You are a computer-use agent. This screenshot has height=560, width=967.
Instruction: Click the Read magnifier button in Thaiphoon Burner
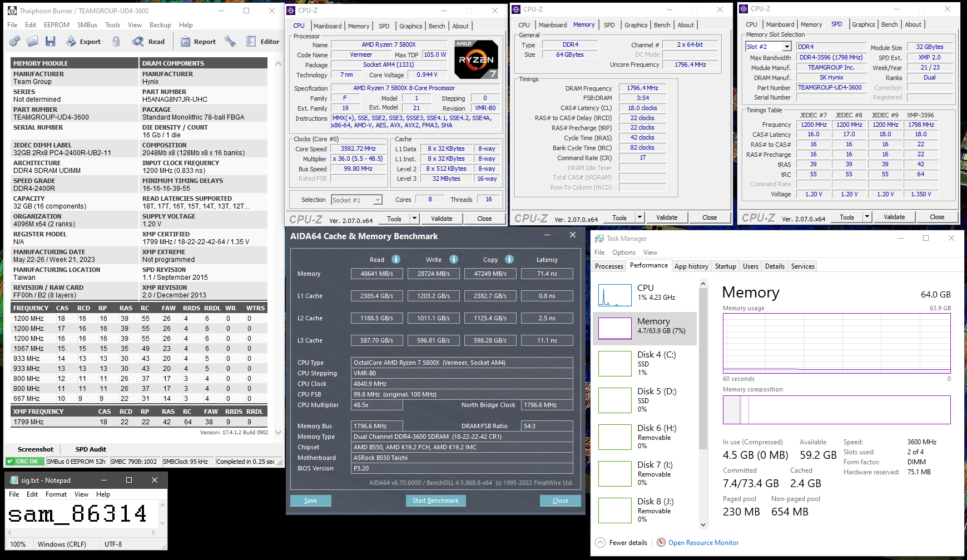(148, 41)
